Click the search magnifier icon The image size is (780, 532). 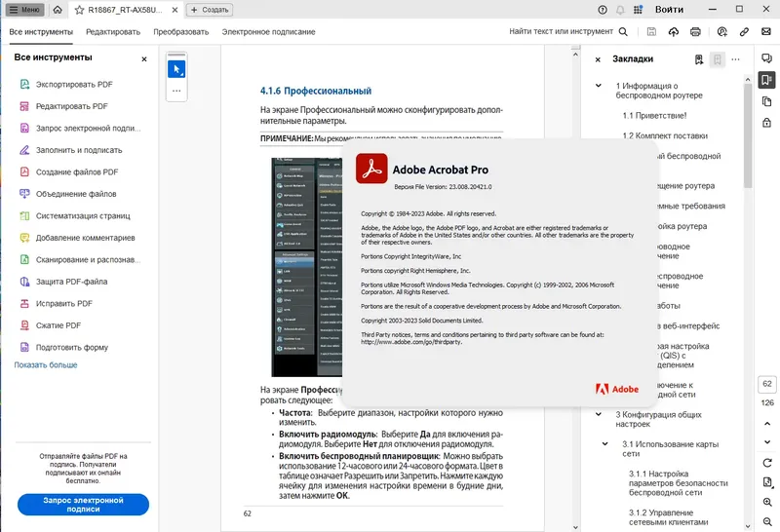(x=623, y=32)
